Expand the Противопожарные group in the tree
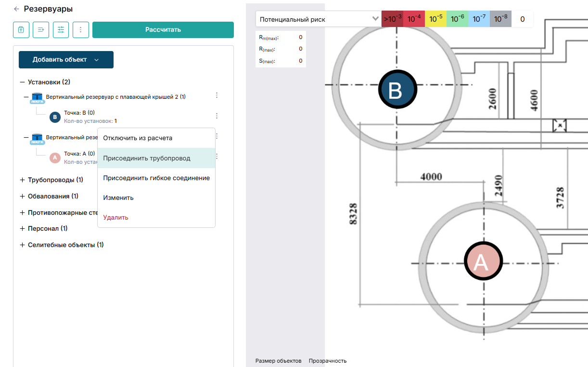The image size is (588, 367). pyautogui.click(x=22, y=212)
